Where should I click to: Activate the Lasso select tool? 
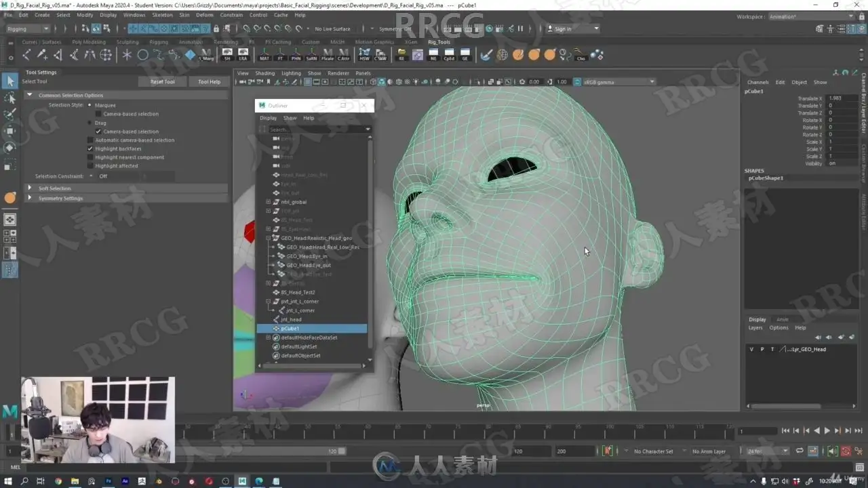tap(10, 98)
